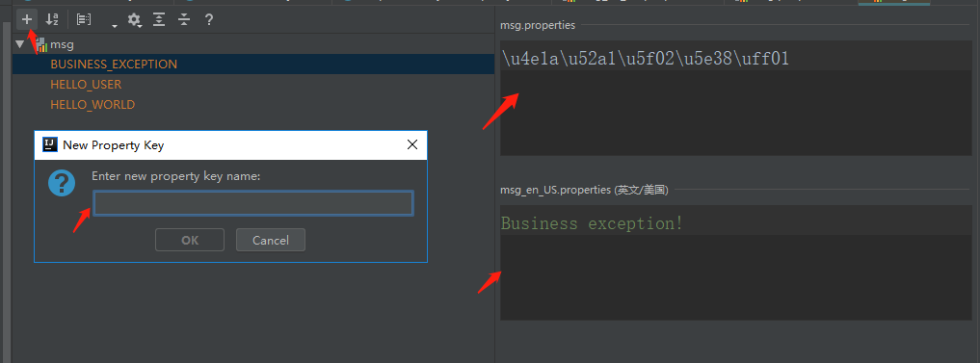Select the HELLO_USER property key
Image resolution: width=980 pixels, height=363 pixels.
86,85
